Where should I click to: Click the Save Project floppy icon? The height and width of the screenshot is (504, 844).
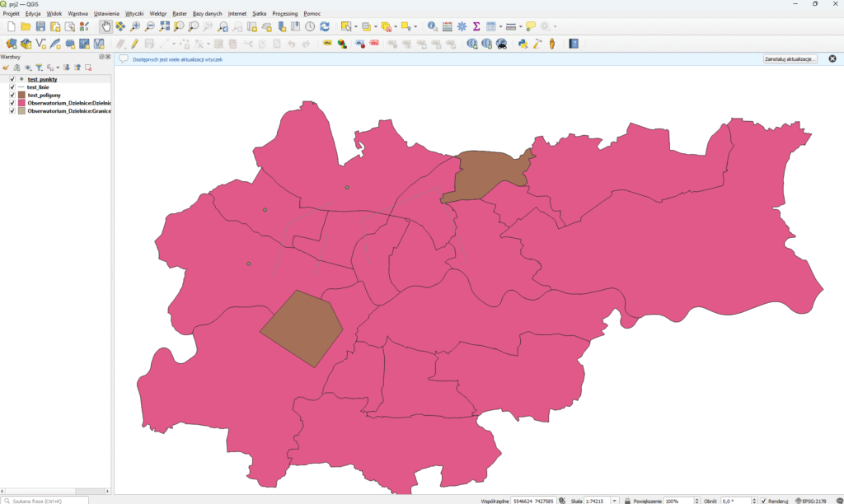40,26
